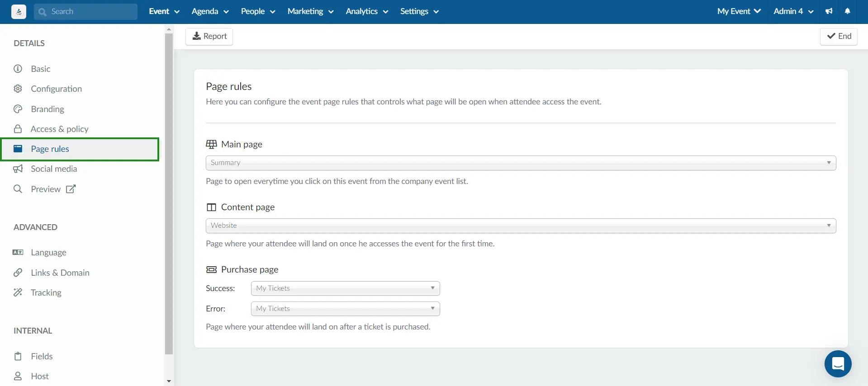
Task: Click the Links & Domain chain icon
Action: (x=18, y=273)
